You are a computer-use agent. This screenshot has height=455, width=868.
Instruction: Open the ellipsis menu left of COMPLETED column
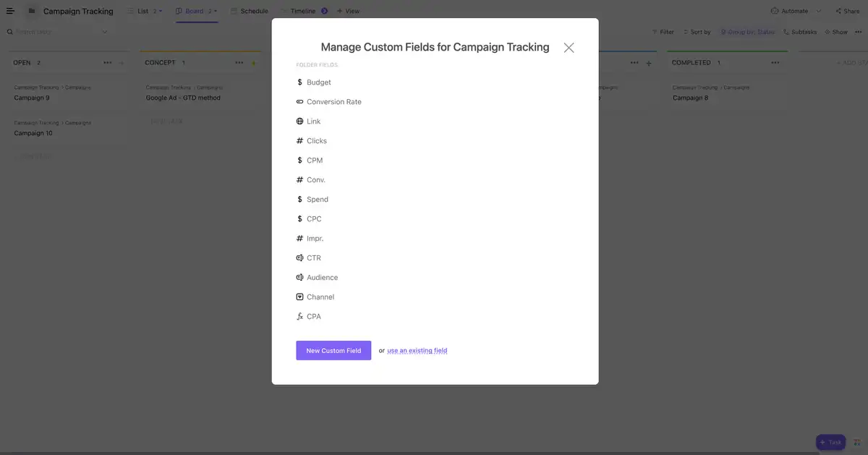click(x=634, y=63)
